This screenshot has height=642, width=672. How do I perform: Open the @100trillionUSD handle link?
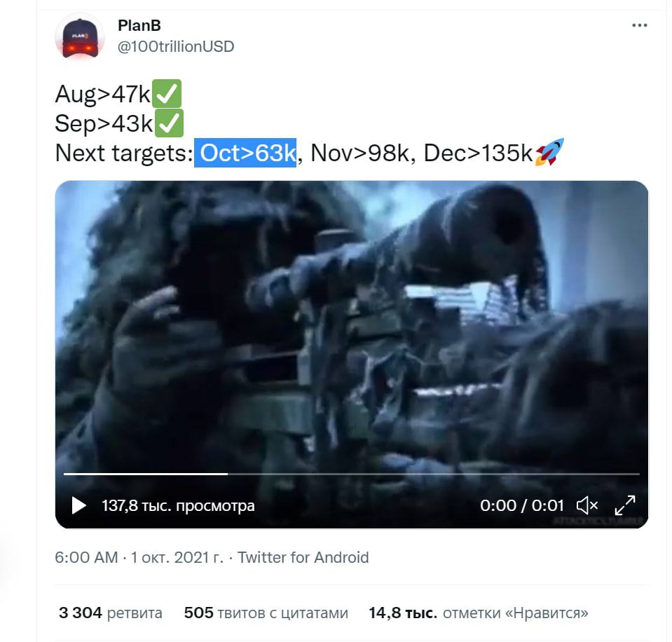[x=176, y=46]
